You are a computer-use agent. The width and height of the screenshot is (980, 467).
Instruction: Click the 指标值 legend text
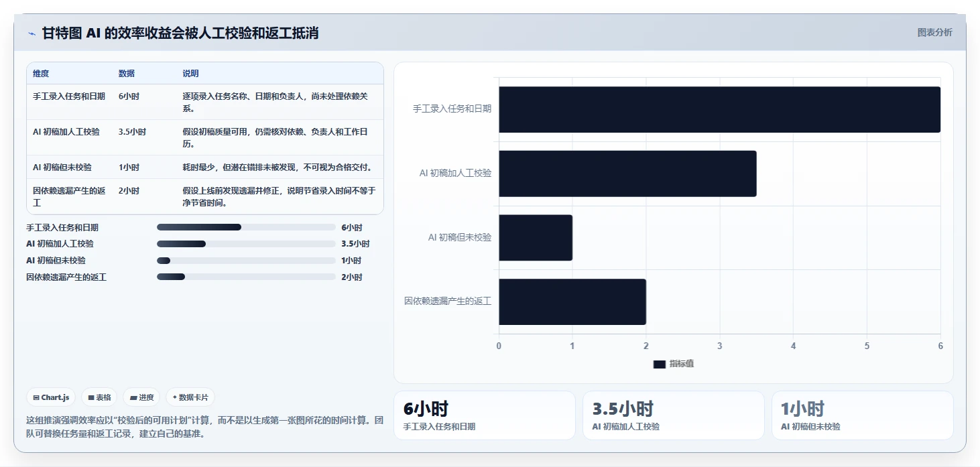coord(682,364)
